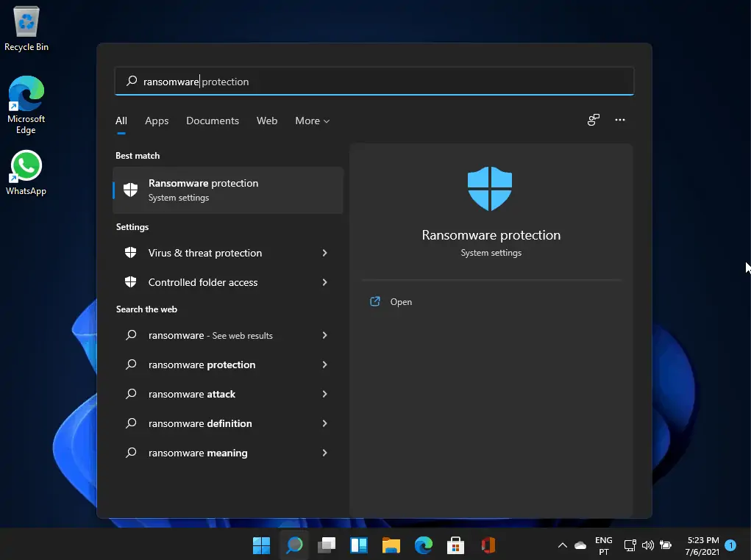Click the Open external-link icon in preview
Image resolution: width=751 pixels, height=560 pixels.
pos(375,301)
